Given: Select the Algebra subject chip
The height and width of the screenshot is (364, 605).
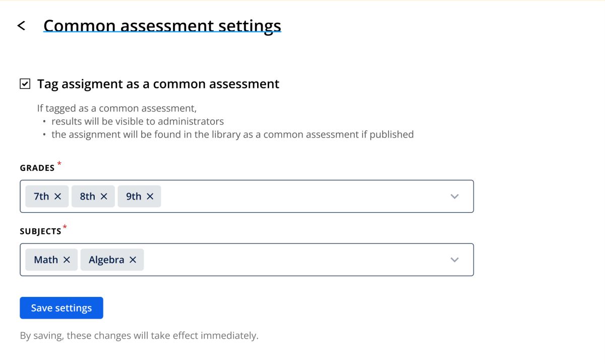Looking at the screenshot, I should (106, 260).
